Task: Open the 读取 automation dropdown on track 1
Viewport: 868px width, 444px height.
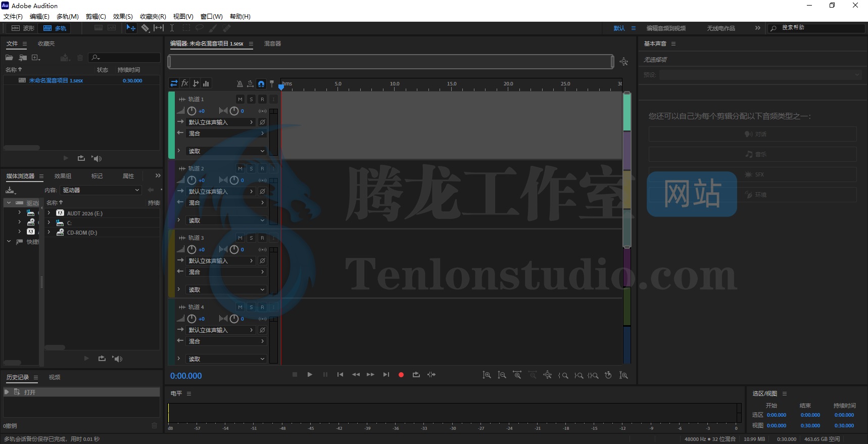Action: pos(226,151)
